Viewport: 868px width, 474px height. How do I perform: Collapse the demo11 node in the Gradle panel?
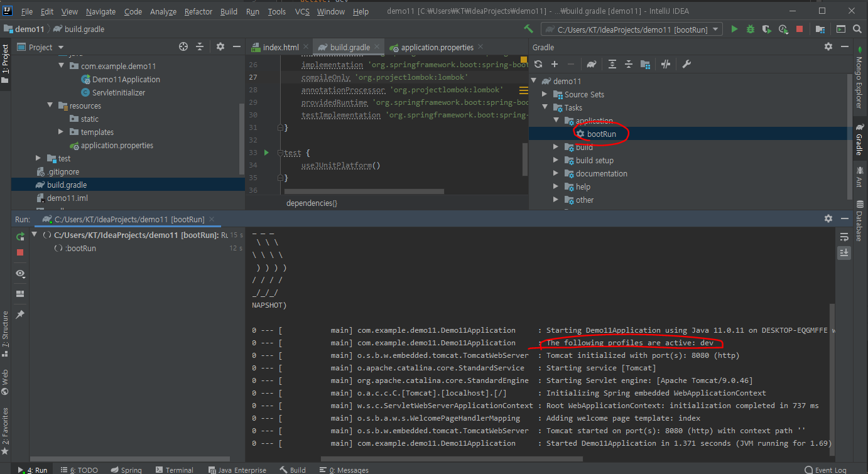[535, 81]
